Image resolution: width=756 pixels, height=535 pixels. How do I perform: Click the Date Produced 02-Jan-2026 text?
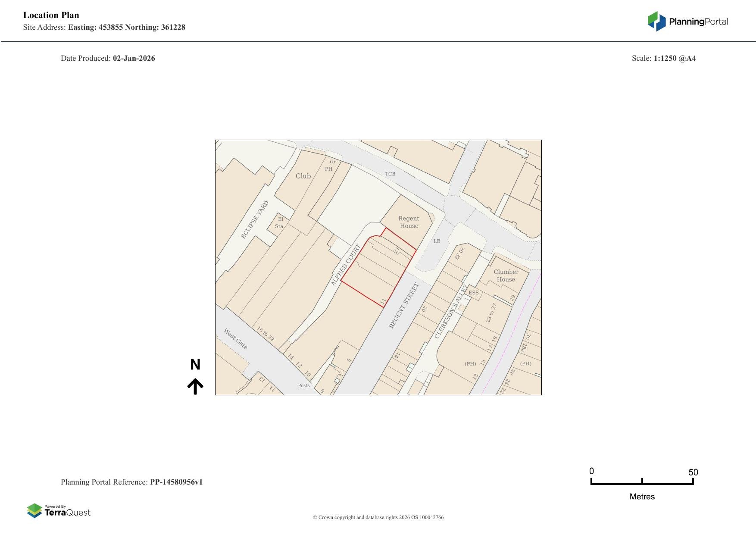point(108,58)
